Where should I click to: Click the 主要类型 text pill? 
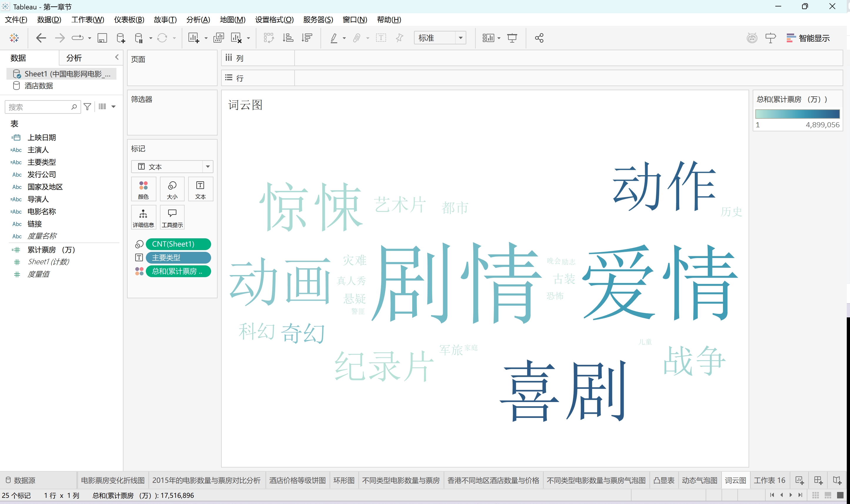coord(178,257)
